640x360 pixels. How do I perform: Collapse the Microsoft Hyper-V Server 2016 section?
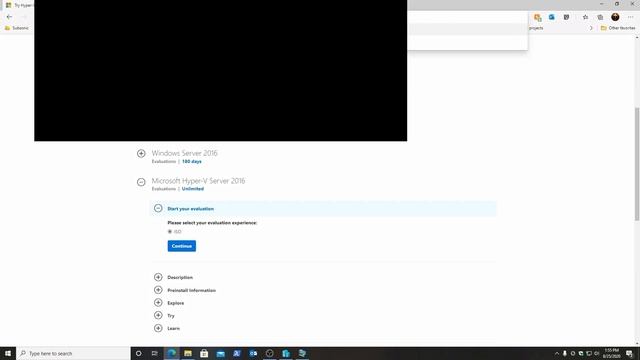tap(141, 182)
